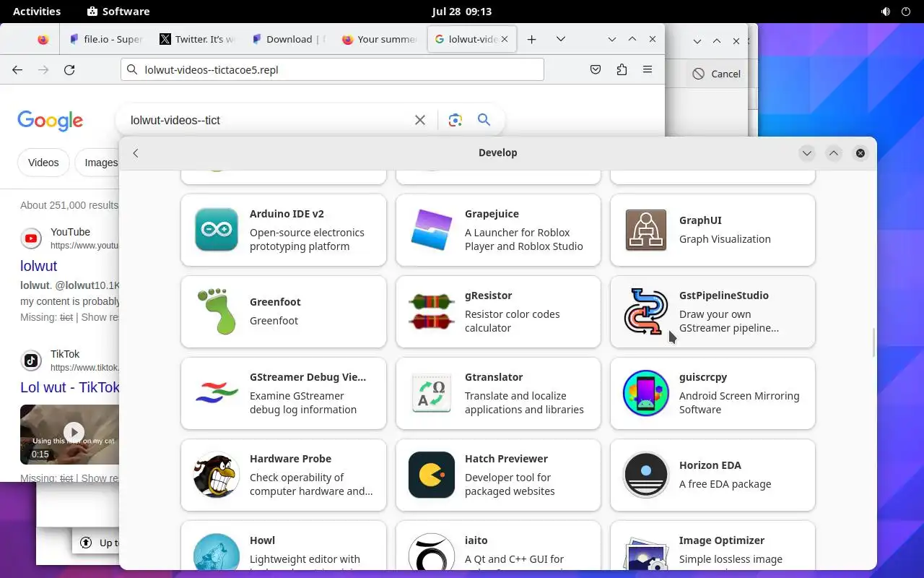Image resolution: width=924 pixels, height=578 pixels.
Task: Select the GStreamer Debug Viewer icon
Action: point(217,393)
